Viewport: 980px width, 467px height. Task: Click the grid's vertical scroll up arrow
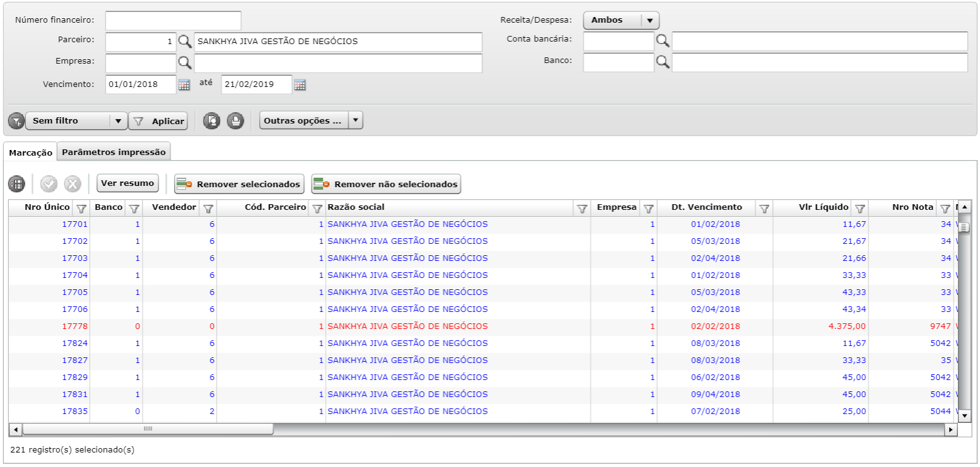pos(964,207)
